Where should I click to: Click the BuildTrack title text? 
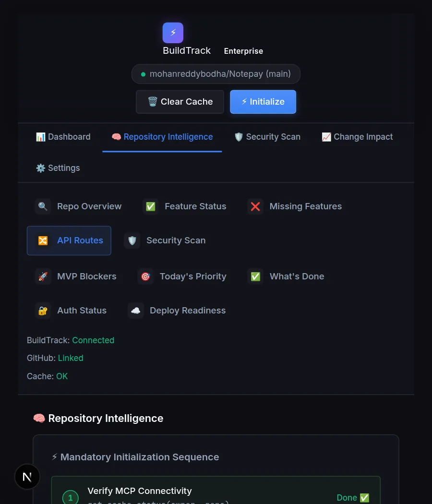pos(187,51)
